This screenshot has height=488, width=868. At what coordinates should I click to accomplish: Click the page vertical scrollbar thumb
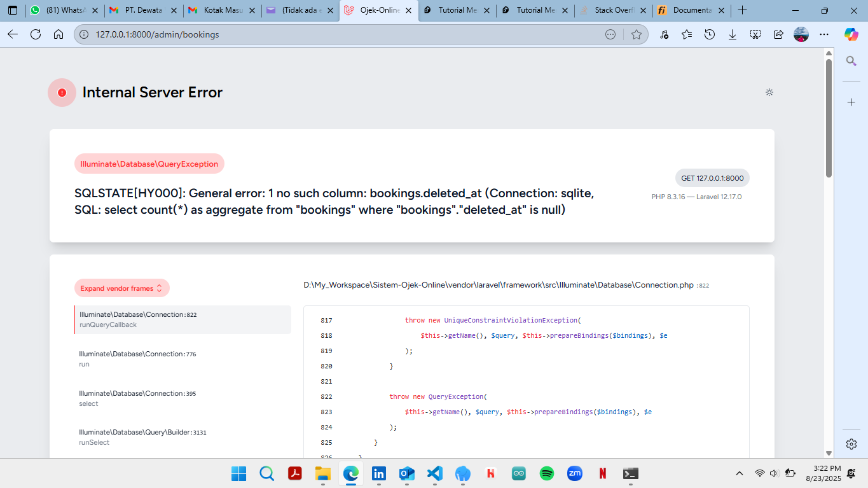(x=829, y=118)
